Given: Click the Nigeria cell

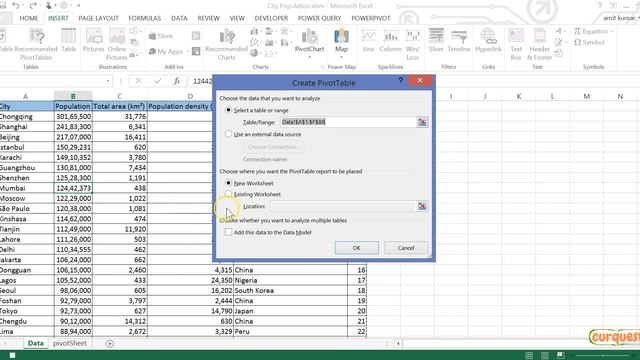Looking at the screenshot, I should click(290, 280).
